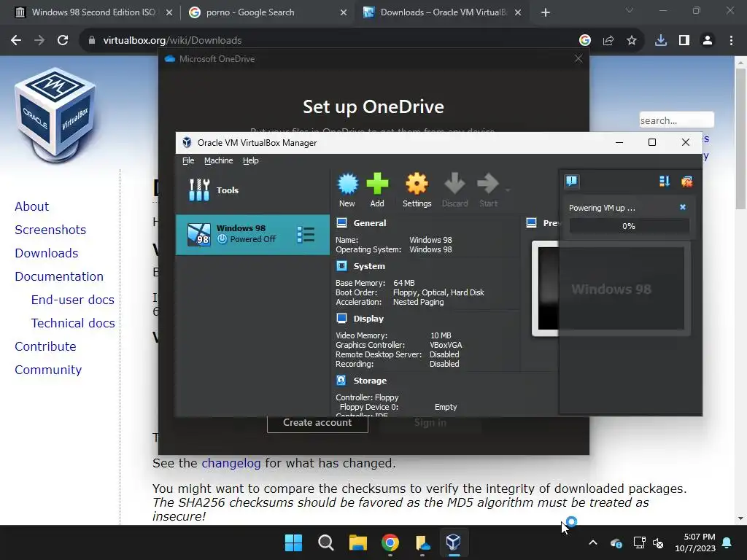Go back in Chrome

point(16,41)
